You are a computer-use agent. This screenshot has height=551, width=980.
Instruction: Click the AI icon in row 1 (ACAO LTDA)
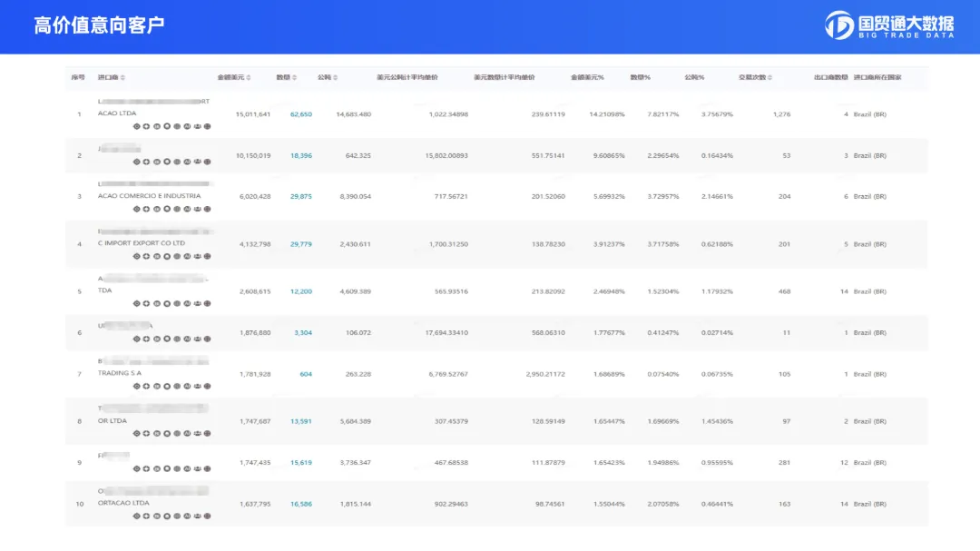coord(187,126)
